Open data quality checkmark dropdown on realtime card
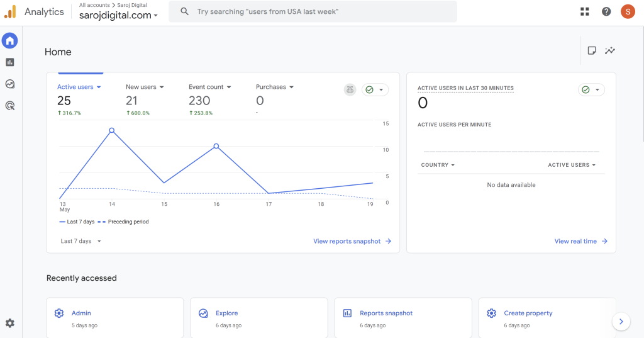 coord(591,90)
